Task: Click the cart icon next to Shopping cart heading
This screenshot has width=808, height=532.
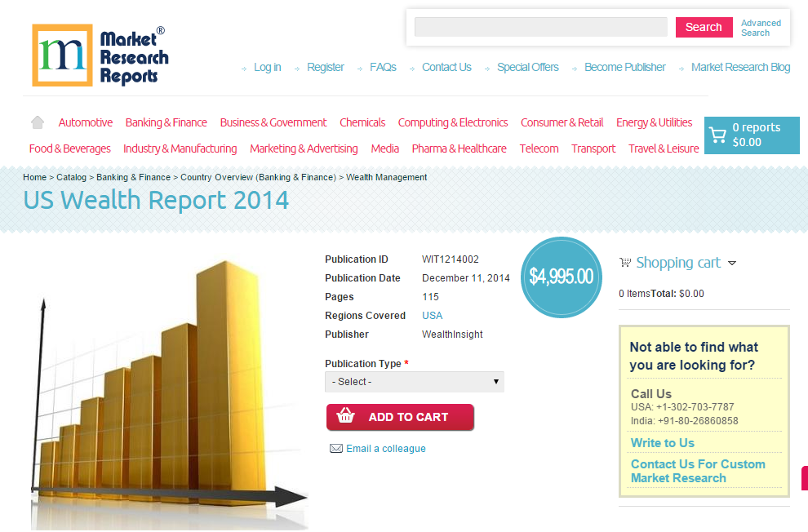Action: (x=625, y=261)
